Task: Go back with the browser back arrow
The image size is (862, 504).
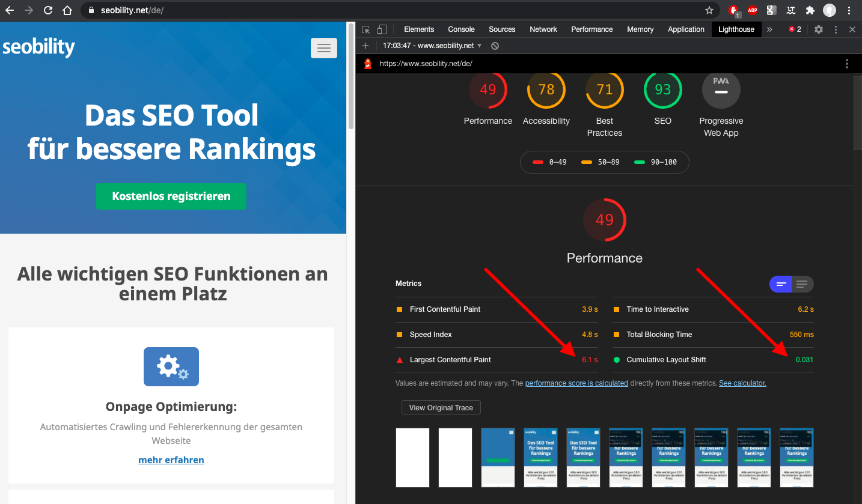Action: coord(10,10)
